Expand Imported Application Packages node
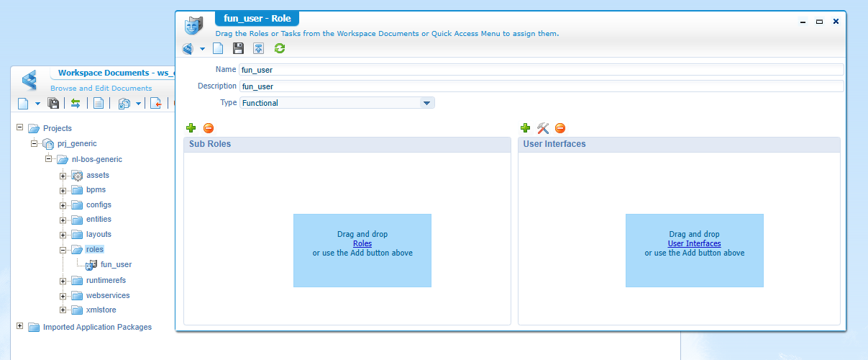 point(19,327)
